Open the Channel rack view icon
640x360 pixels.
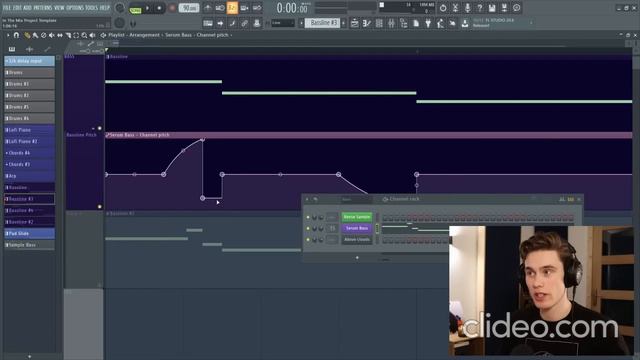click(379, 23)
